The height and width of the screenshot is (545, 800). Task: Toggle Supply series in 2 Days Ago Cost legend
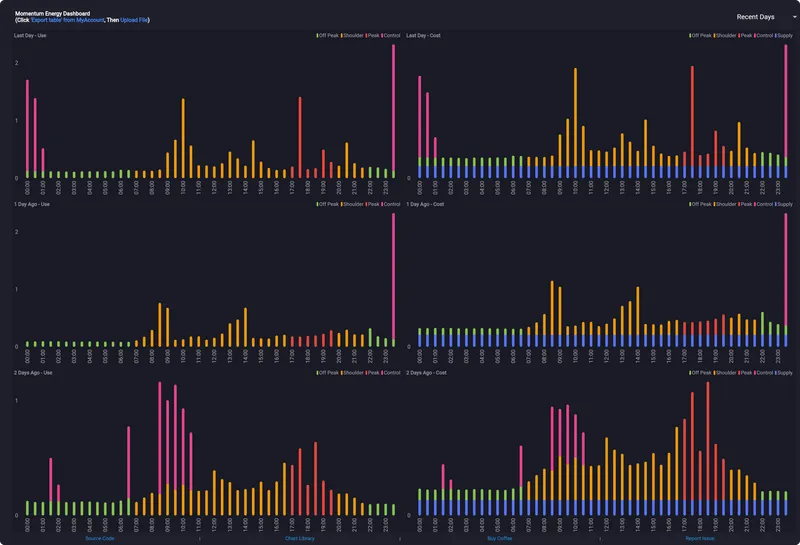click(784, 372)
